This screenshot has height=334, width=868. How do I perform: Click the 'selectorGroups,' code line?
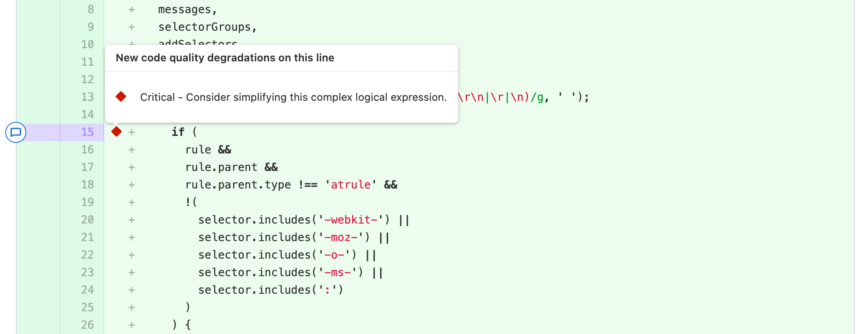[207, 27]
